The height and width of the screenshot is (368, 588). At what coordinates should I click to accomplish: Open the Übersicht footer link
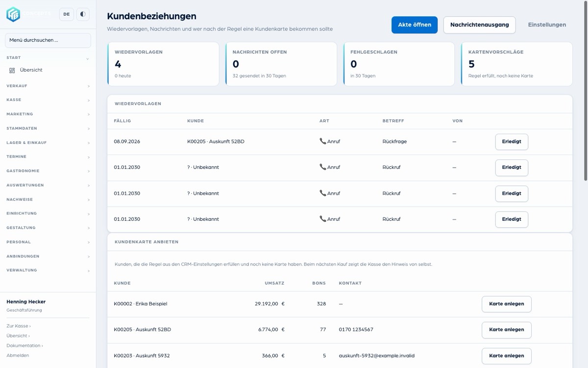pos(18,336)
